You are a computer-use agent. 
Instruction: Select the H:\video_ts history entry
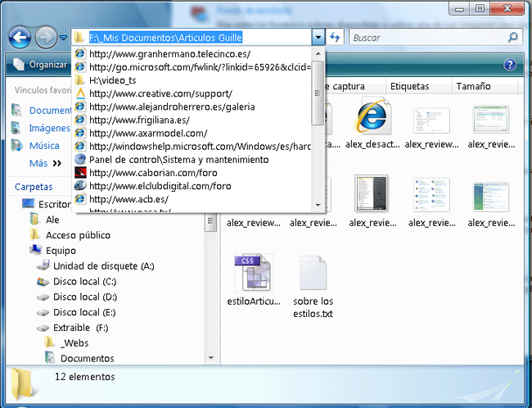tap(192, 80)
